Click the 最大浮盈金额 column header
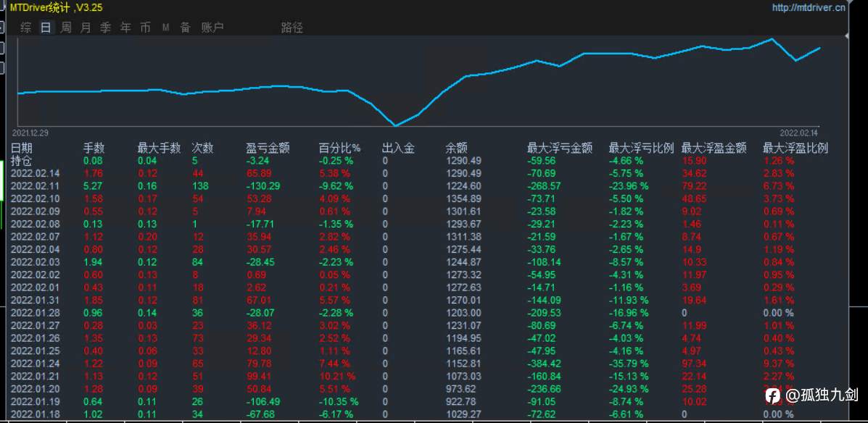Image resolution: width=868 pixels, height=423 pixels. (714, 148)
